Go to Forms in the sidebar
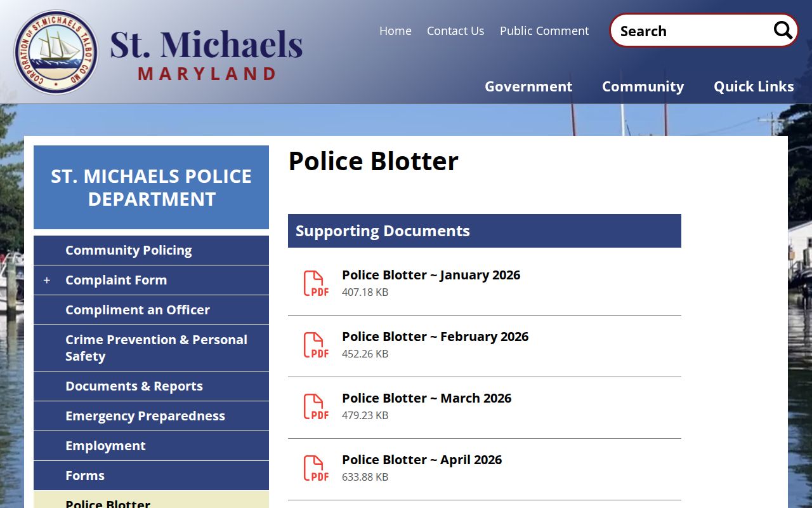This screenshot has height=508, width=812. [x=151, y=476]
